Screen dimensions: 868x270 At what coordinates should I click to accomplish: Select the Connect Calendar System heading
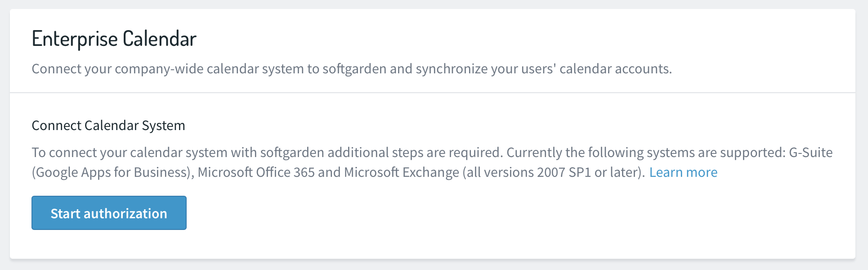(x=108, y=126)
